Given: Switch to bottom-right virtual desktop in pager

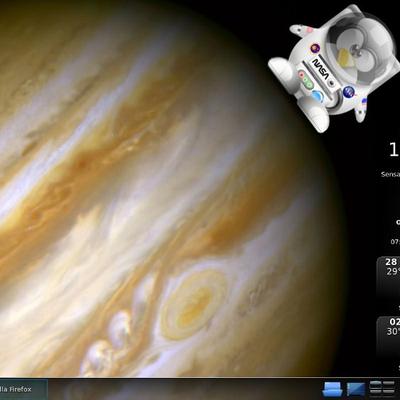Looking at the screenshot, I should coord(389,393).
